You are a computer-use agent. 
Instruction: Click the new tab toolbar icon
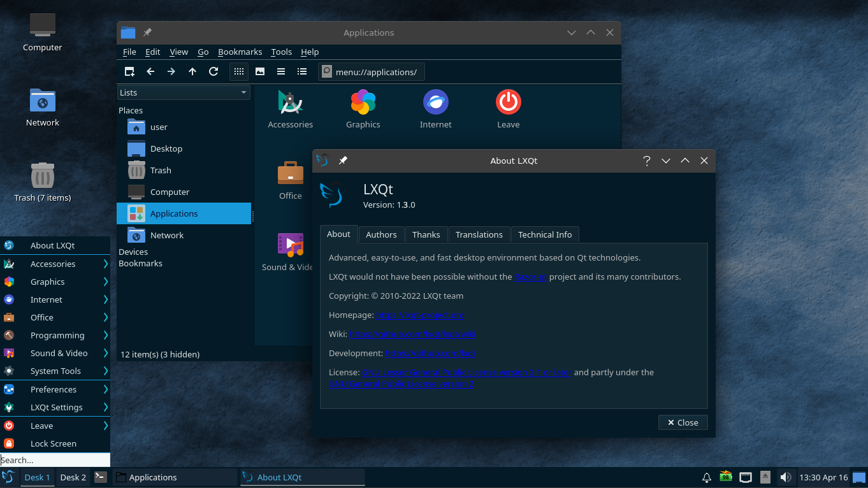(x=129, y=71)
